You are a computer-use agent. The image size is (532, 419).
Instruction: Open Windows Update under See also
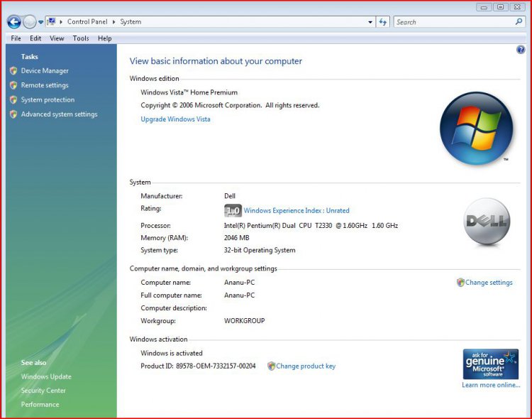pos(46,377)
